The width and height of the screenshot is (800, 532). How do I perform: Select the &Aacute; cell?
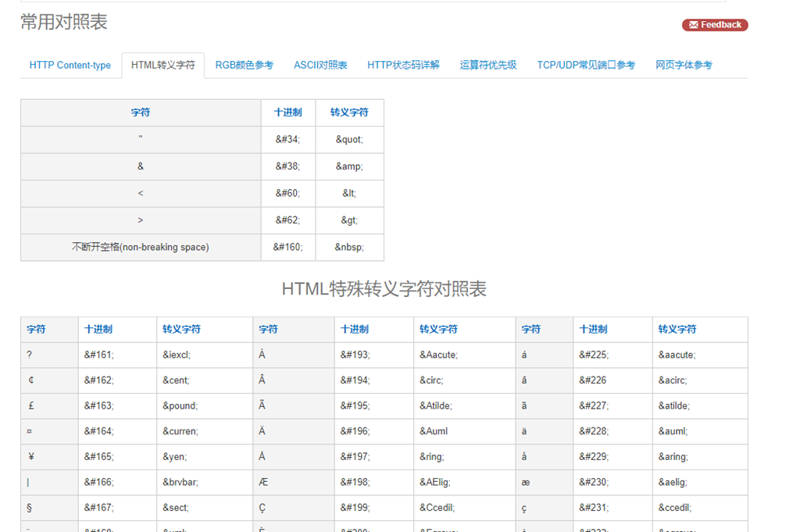pyautogui.click(x=464, y=355)
